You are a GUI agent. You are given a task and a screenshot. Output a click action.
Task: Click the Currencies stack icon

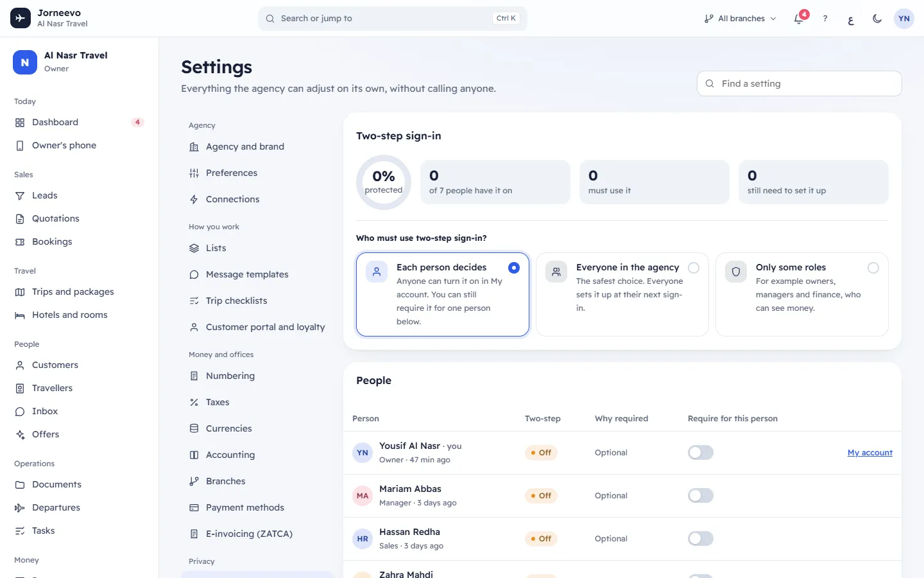(x=194, y=428)
